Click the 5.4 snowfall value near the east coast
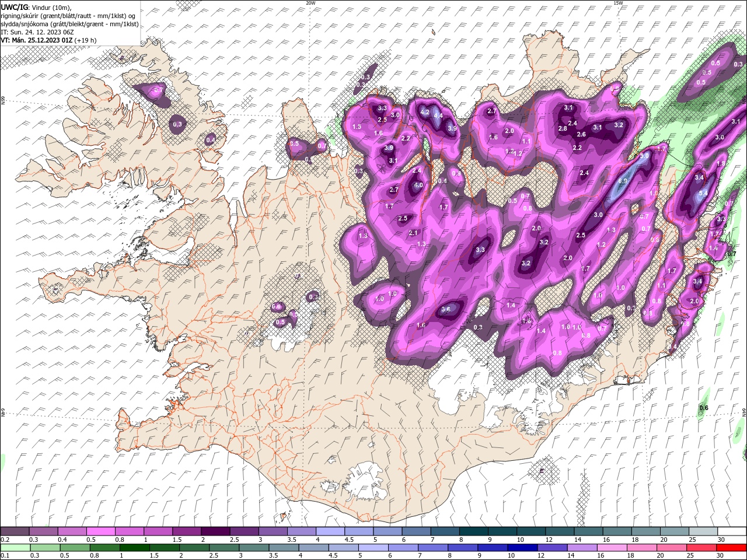The image size is (747, 560). tap(703, 193)
